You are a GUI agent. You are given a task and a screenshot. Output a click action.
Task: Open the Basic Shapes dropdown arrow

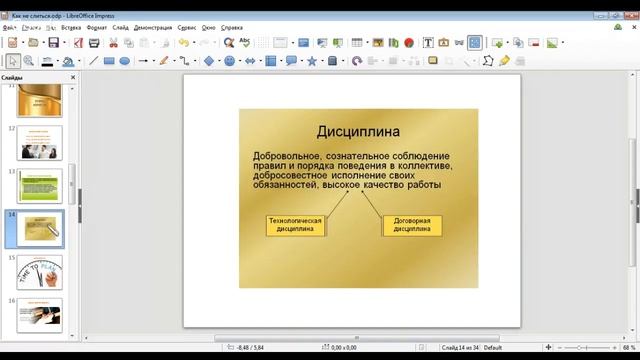coord(219,61)
